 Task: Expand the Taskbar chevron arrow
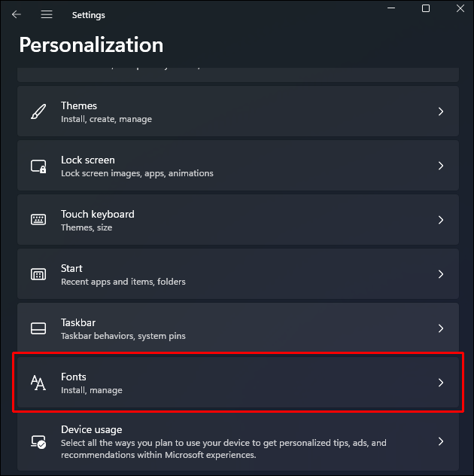[x=441, y=328]
